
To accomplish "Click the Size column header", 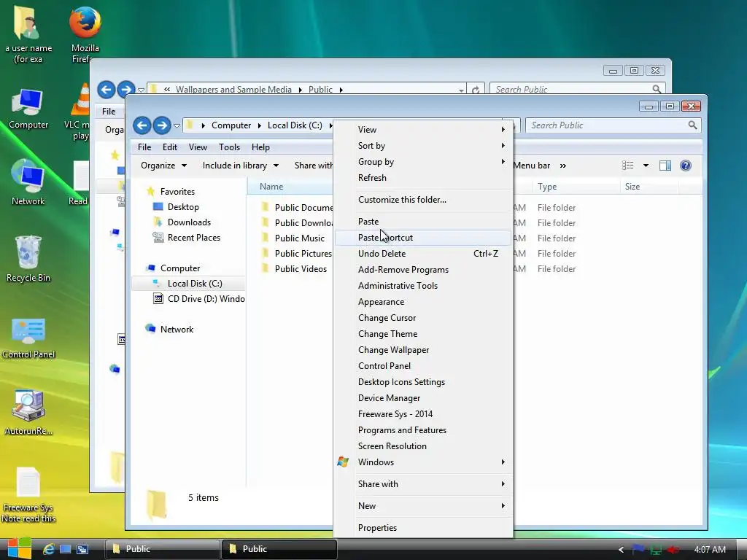I will 649,187.
